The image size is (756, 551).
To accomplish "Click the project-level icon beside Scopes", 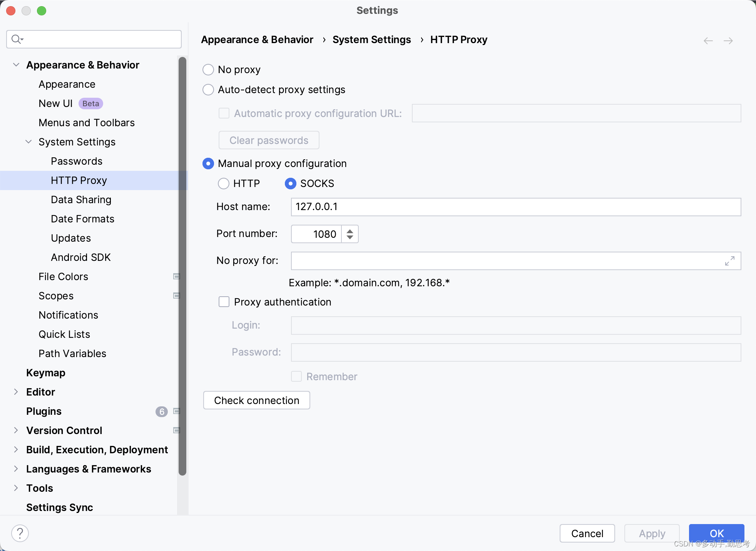I will pyautogui.click(x=177, y=296).
